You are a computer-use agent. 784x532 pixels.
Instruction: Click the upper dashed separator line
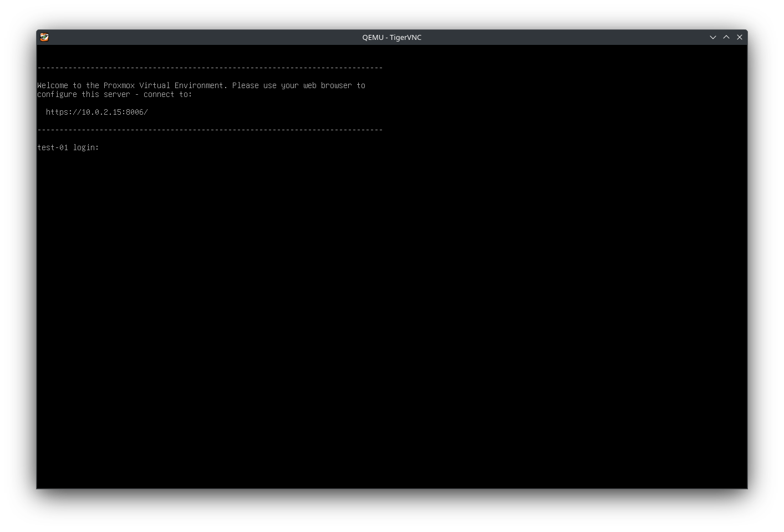(210, 68)
